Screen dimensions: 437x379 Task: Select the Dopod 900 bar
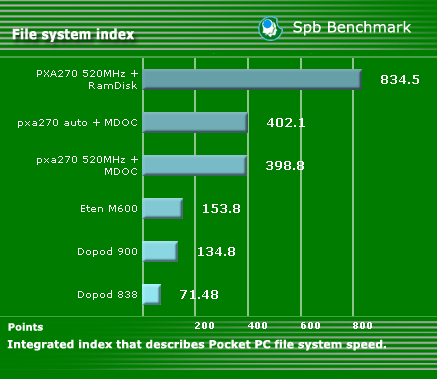point(160,251)
